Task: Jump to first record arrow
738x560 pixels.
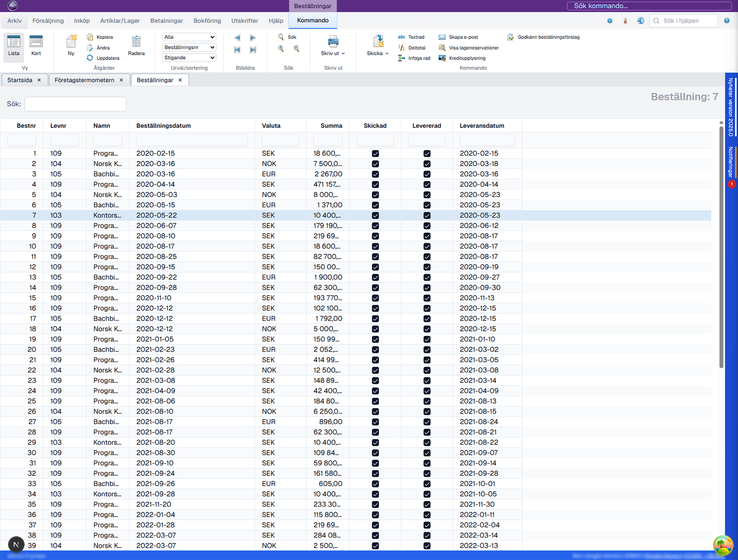Action: pyautogui.click(x=237, y=50)
